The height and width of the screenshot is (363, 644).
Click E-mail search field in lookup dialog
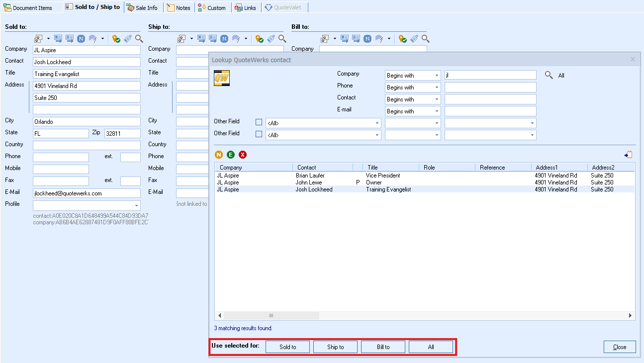tap(490, 111)
